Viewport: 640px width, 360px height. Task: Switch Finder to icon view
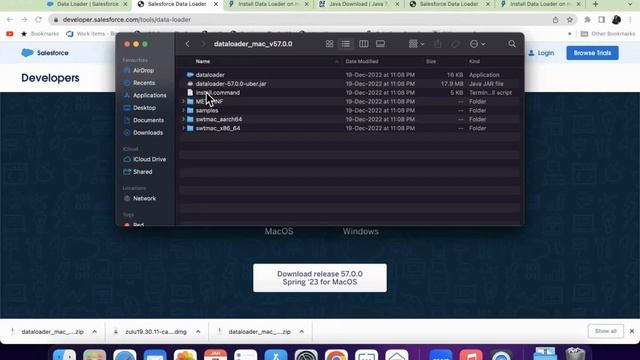click(329, 44)
